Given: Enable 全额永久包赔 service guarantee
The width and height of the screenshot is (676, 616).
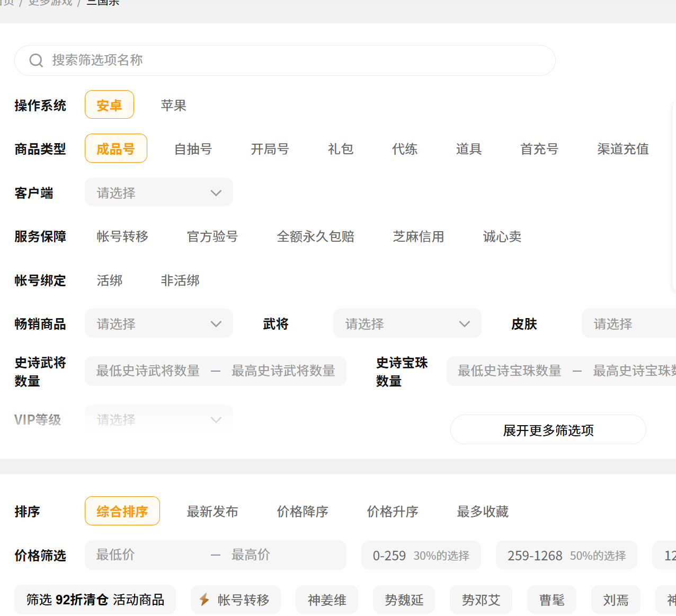Looking at the screenshot, I should [x=315, y=236].
